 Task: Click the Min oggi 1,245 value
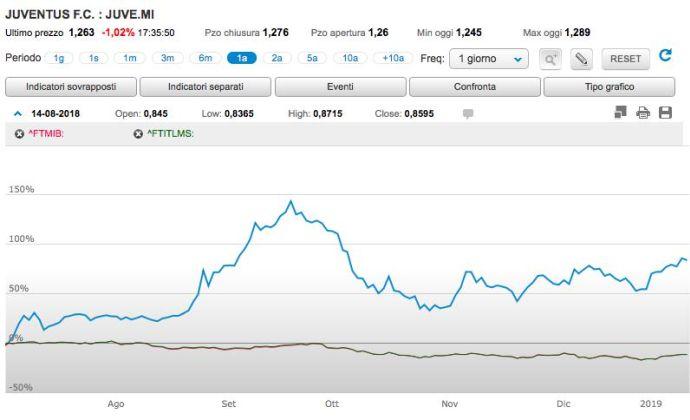click(469, 33)
